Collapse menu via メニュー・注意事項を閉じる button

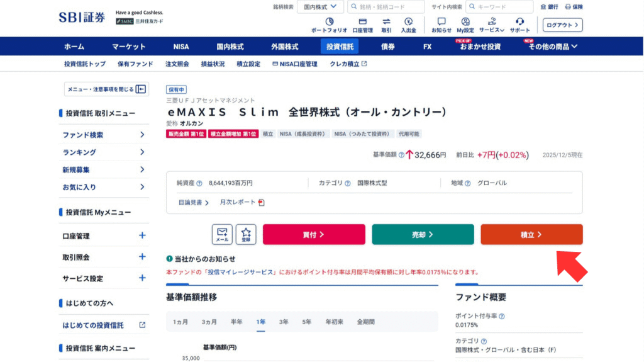106,89
